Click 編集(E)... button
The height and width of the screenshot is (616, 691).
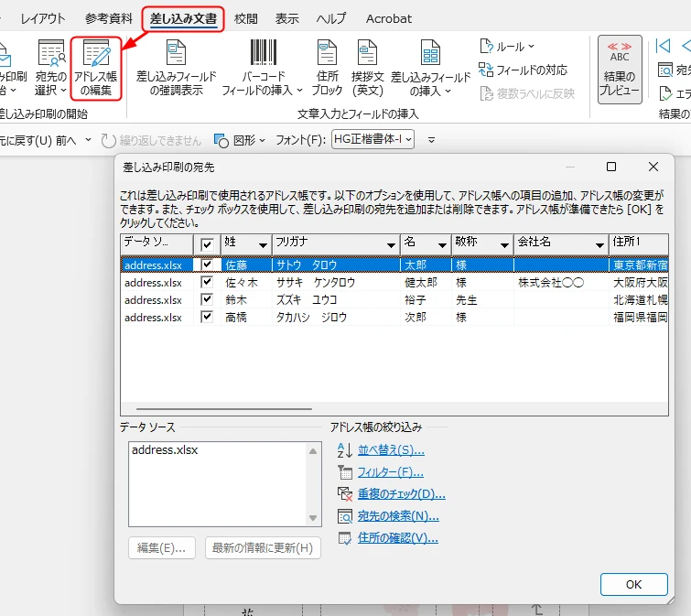click(161, 547)
